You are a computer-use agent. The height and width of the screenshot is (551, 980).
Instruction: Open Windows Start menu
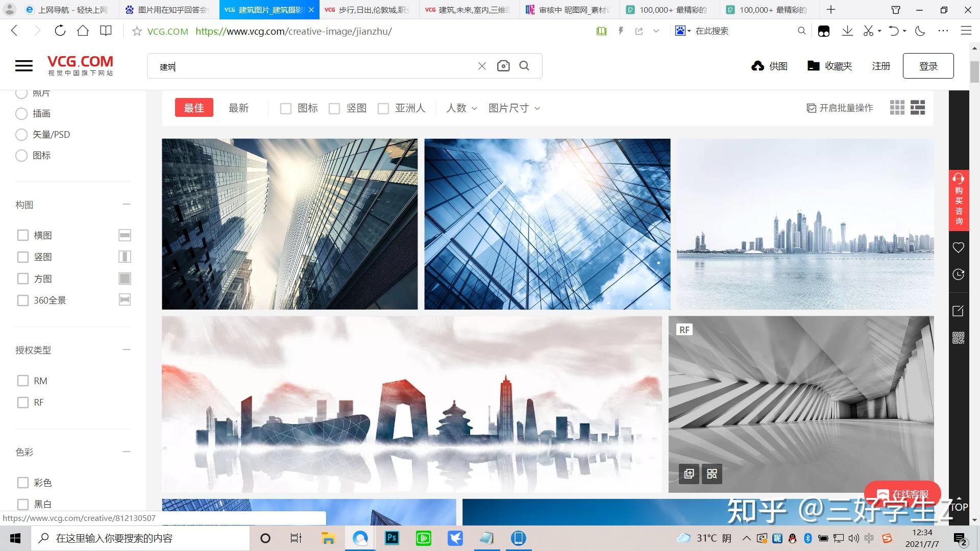click(15, 538)
